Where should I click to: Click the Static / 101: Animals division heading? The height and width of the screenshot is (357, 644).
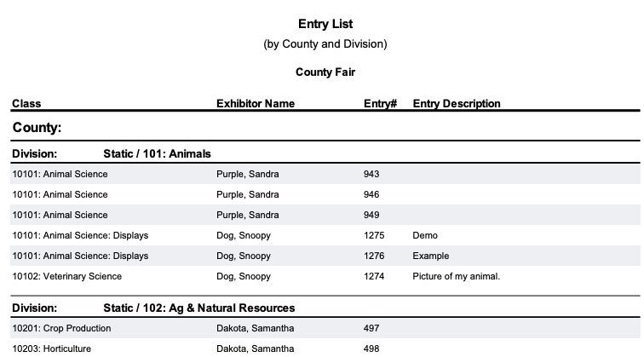click(157, 153)
